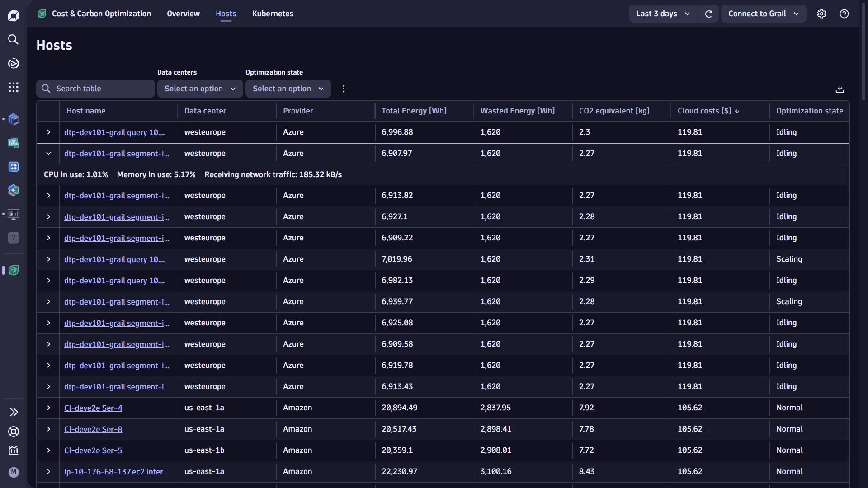Open the apps grid launcher icon

pos(13,87)
